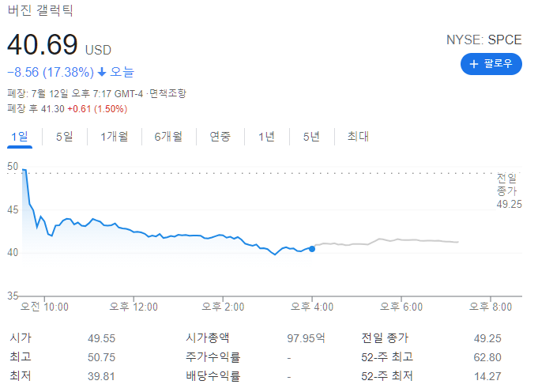Click the 오늘 label beside change
The width and height of the screenshot is (538, 392).
122,72
